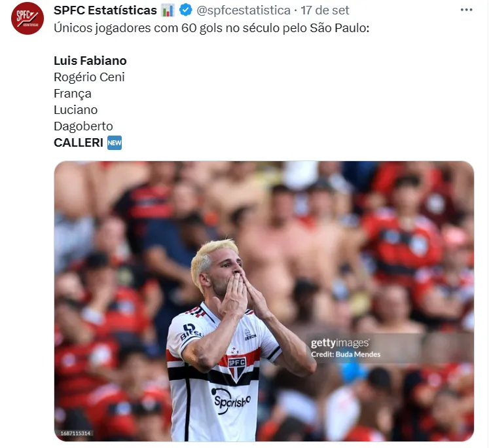Viewport: 489px width, 448px height.
Task: Open the three-dot more options menu
Action: pos(466,10)
